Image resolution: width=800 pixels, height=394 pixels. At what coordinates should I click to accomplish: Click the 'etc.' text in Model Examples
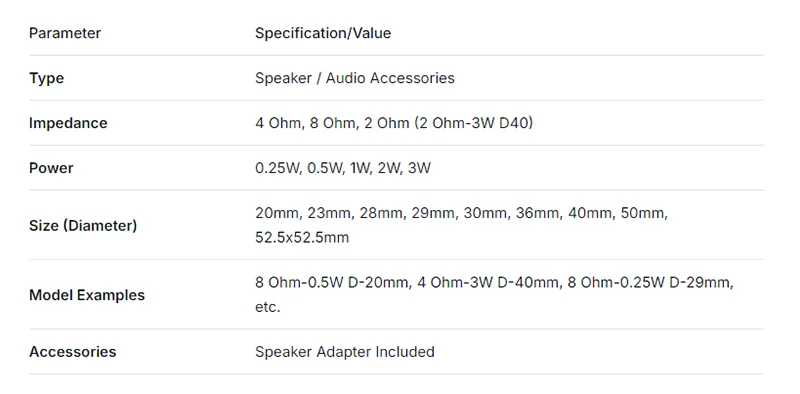pos(268,307)
